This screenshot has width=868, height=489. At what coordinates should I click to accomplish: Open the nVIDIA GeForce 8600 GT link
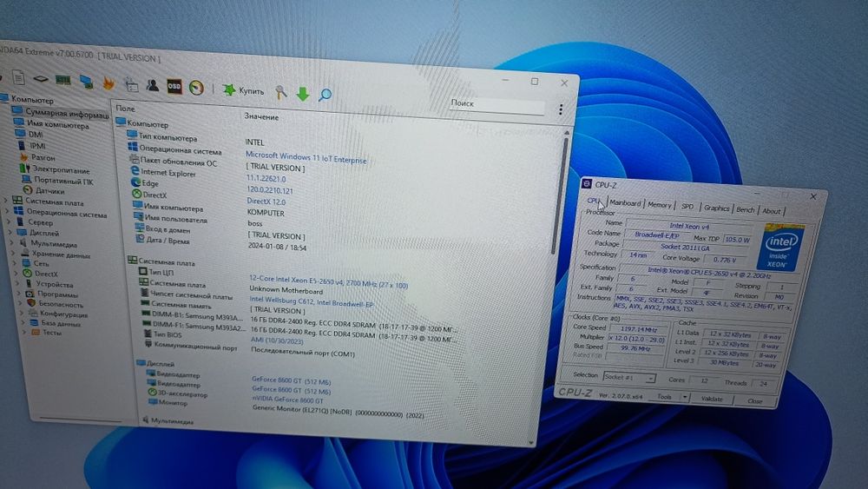click(288, 399)
